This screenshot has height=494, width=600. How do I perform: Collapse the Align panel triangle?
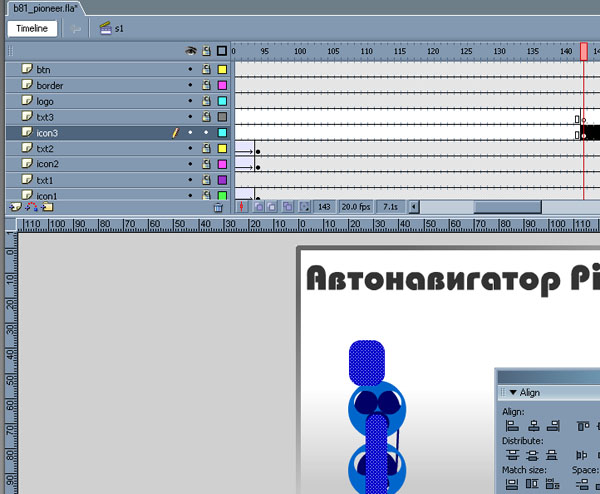click(513, 392)
